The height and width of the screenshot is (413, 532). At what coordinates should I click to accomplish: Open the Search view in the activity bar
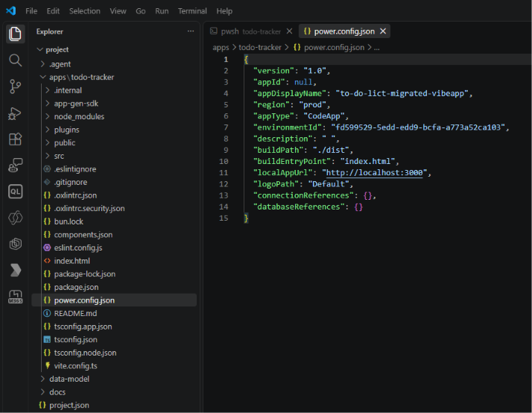coord(15,60)
